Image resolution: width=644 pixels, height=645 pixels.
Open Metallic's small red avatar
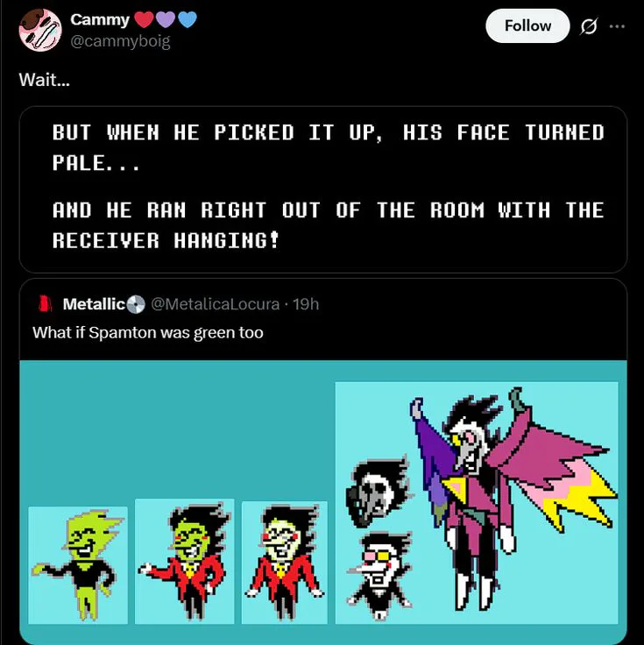click(45, 304)
